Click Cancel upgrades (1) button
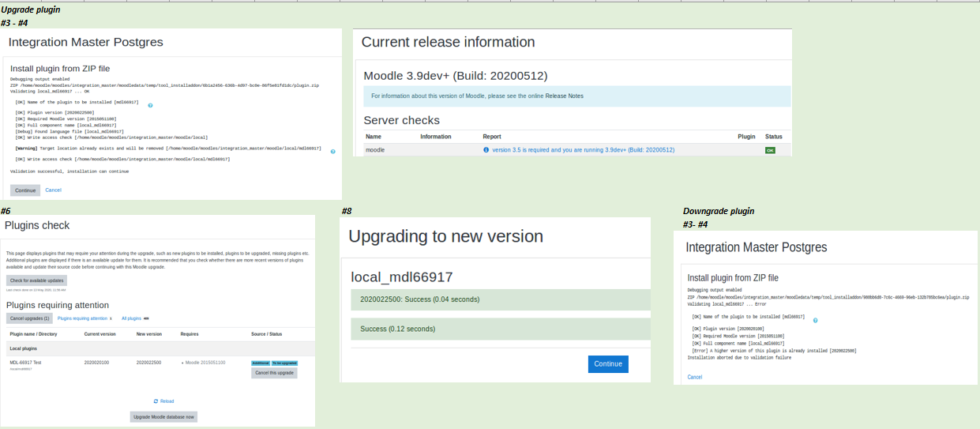 (x=29, y=318)
